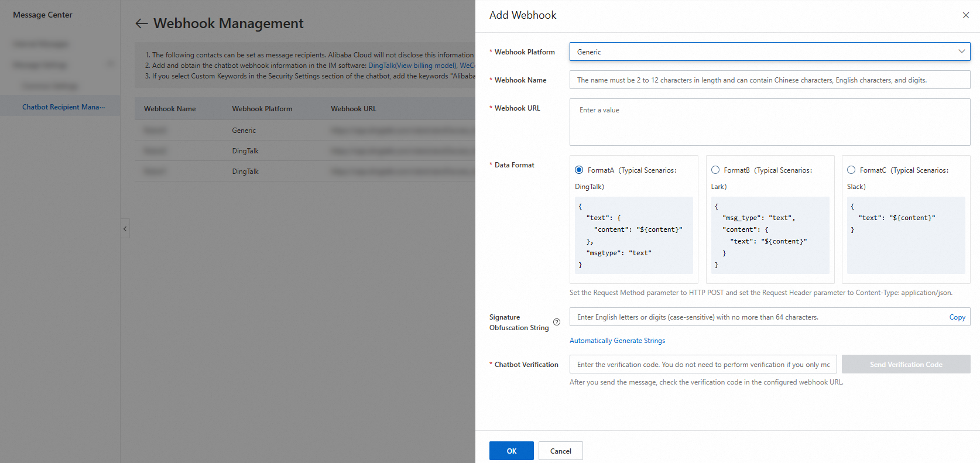Viewport: 980px width, 463px height.
Task: Close the Add Webhook panel
Action: (x=965, y=15)
